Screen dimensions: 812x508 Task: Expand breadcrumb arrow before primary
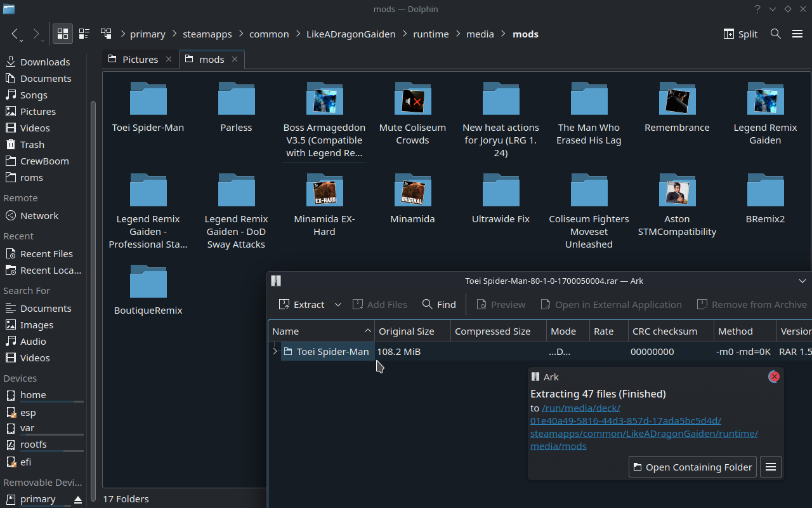123,34
